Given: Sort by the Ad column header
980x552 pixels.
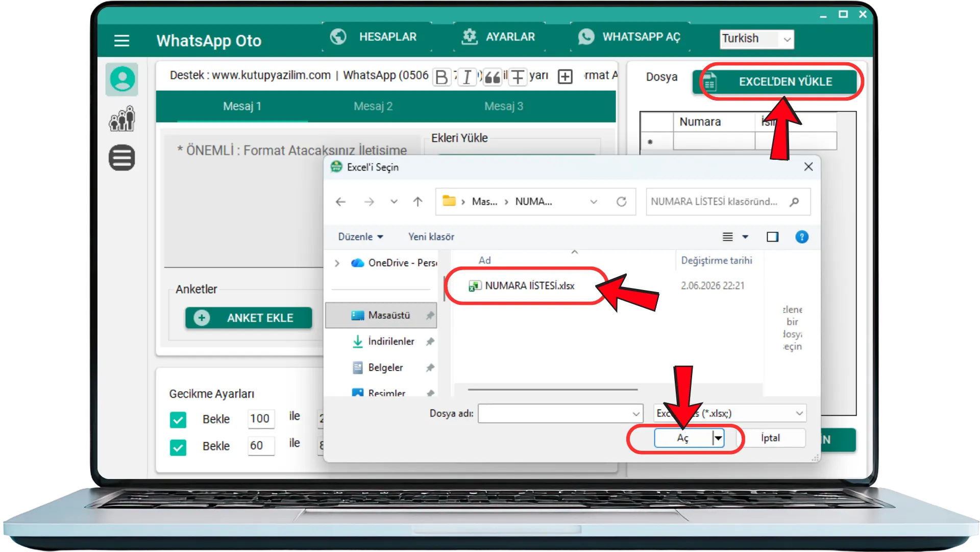Looking at the screenshot, I should coord(484,260).
